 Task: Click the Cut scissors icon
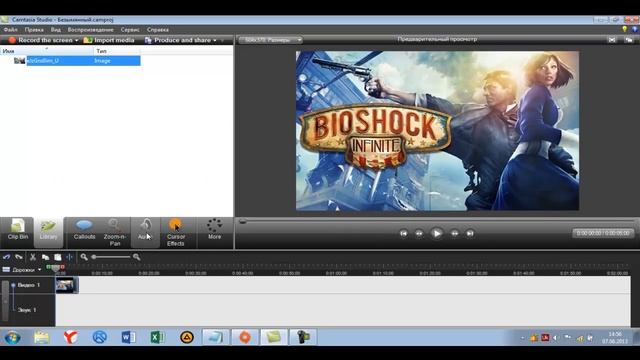click(x=33, y=257)
